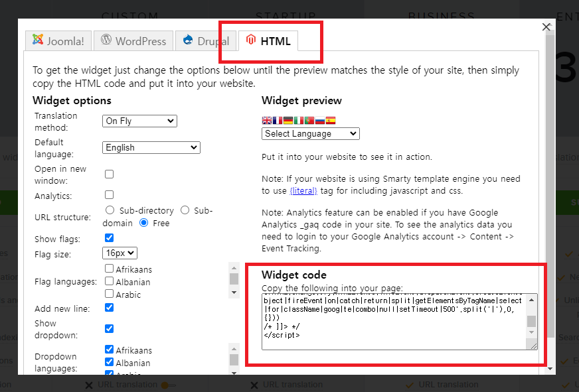Select the HTML tab
Screen dimensions: 579x392
[x=268, y=40]
